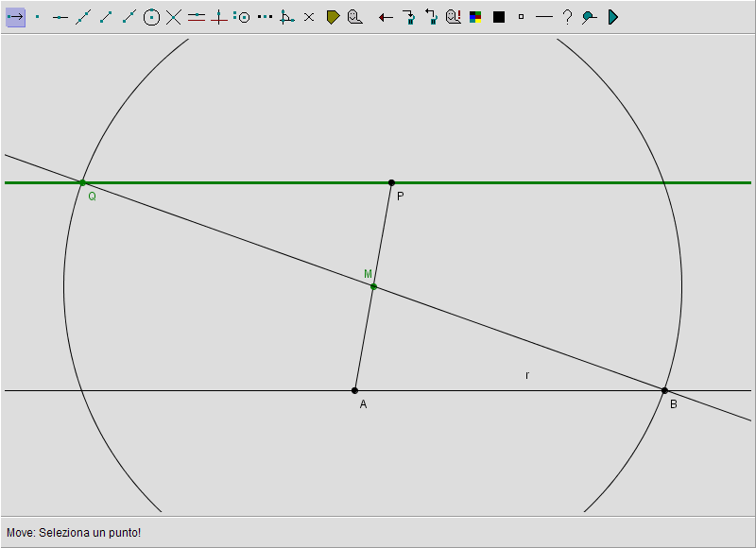Image resolution: width=756 pixels, height=548 pixels.
Task: Choose the single Point tool
Action: click(38, 17)
